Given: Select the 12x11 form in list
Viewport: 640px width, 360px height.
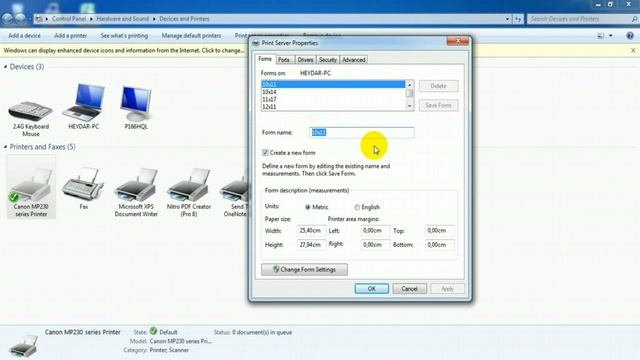Looking at the screenshot, I should [x=333, y=107].
